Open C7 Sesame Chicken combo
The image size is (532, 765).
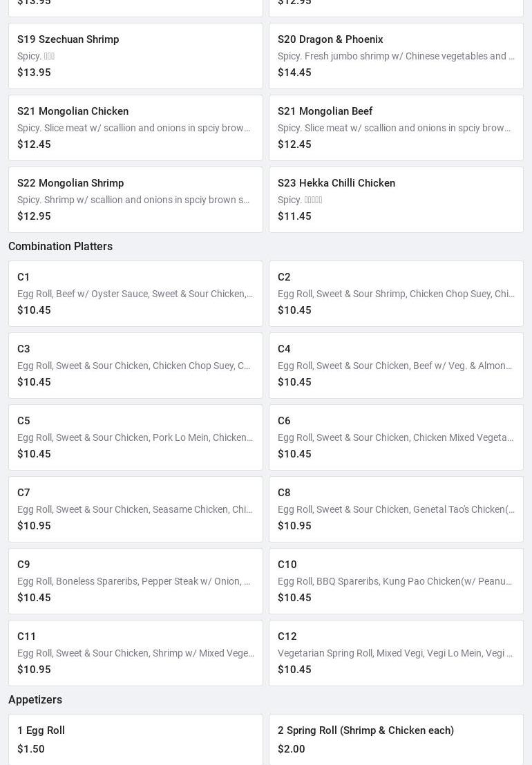[x=135, y=509]
